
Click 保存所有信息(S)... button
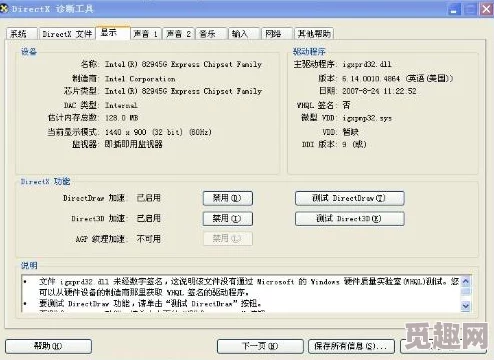click(x=351, y=346)
